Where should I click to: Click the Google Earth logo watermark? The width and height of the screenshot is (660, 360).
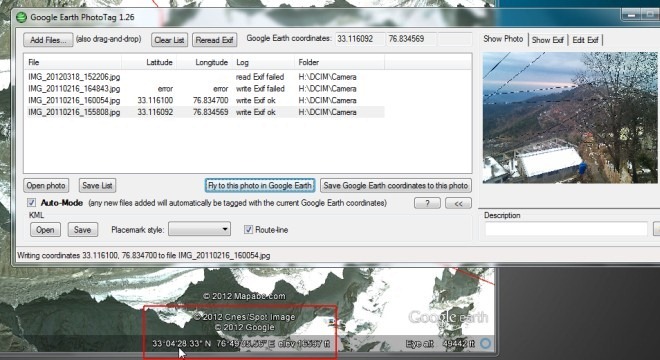448,317
